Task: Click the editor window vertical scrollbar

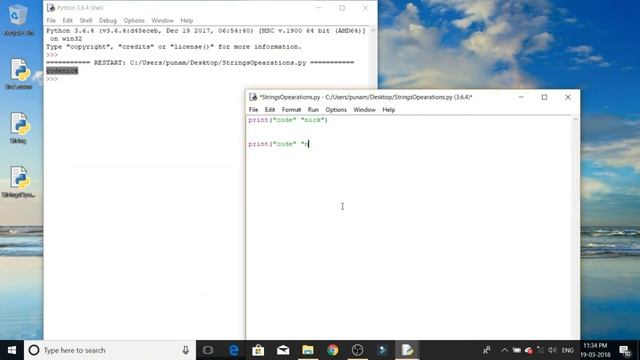Action: click(576, 227)
